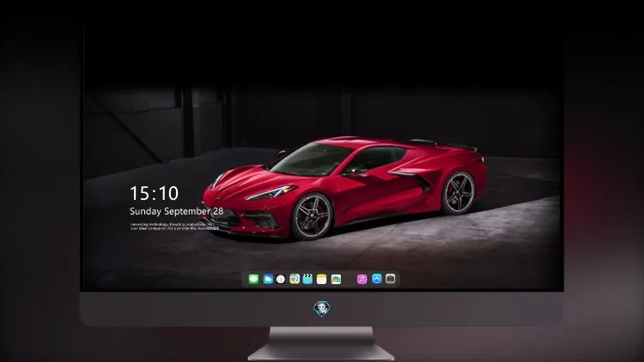Open the pink Music app in the dock
Image resolution: width=644 pixels, height=362 pixels.
(361, 279)
